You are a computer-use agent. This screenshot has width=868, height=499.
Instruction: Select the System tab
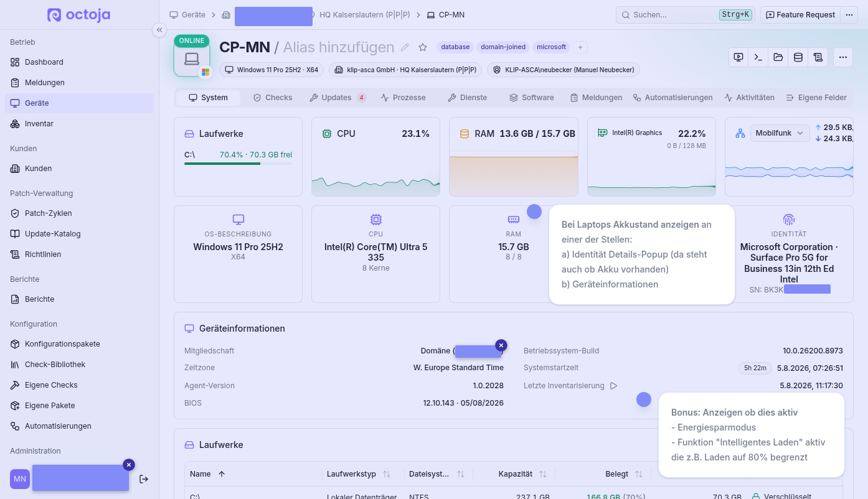pos(209,98)
